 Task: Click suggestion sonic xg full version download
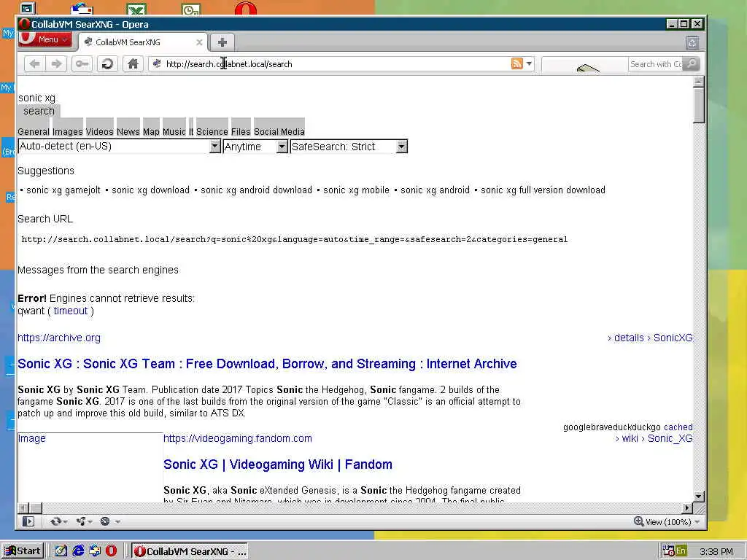coord(543,190)
